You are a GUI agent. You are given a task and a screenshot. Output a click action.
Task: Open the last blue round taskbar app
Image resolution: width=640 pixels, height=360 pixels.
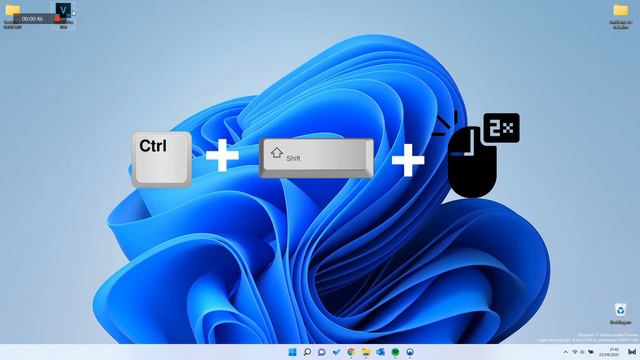(410, 352)
